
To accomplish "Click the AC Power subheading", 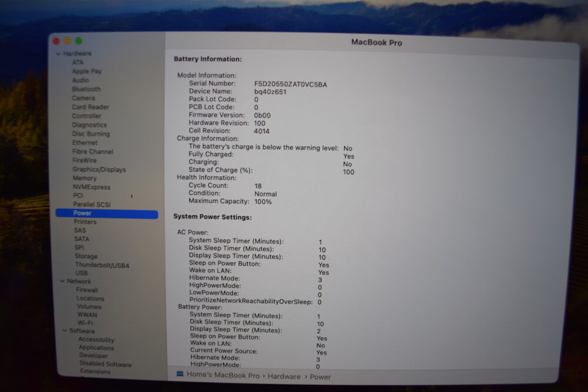I will click(192, 232).
